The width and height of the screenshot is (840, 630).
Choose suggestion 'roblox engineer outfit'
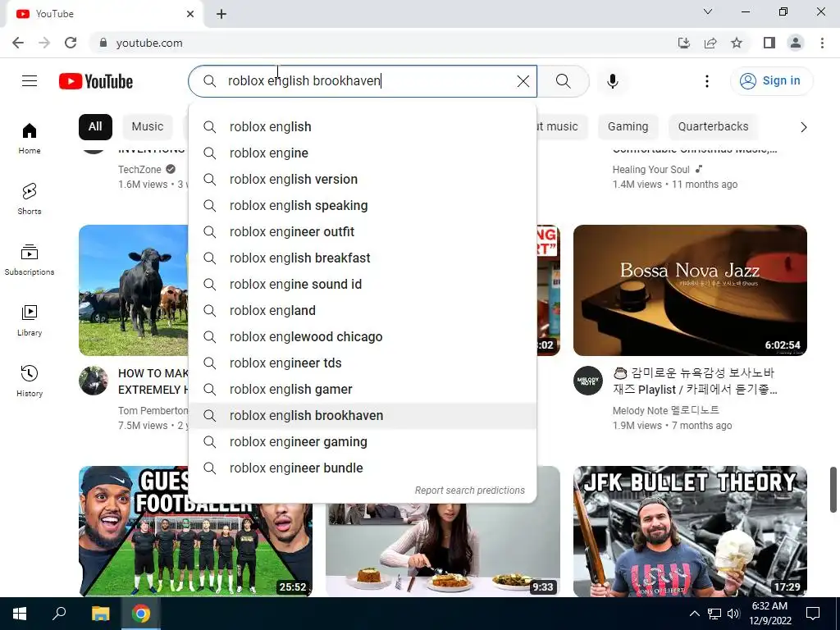click(x=363, y=232)
